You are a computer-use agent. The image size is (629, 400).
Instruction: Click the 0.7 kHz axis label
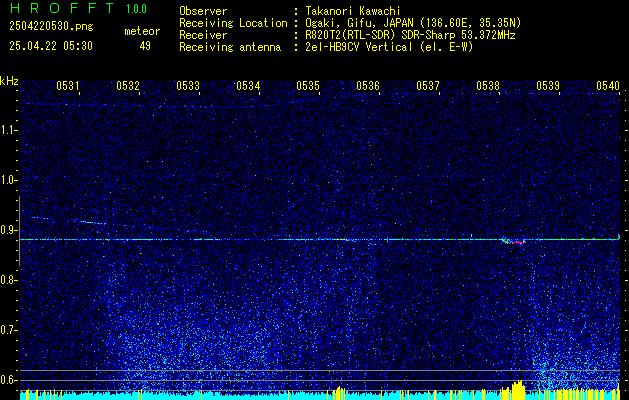8,330
